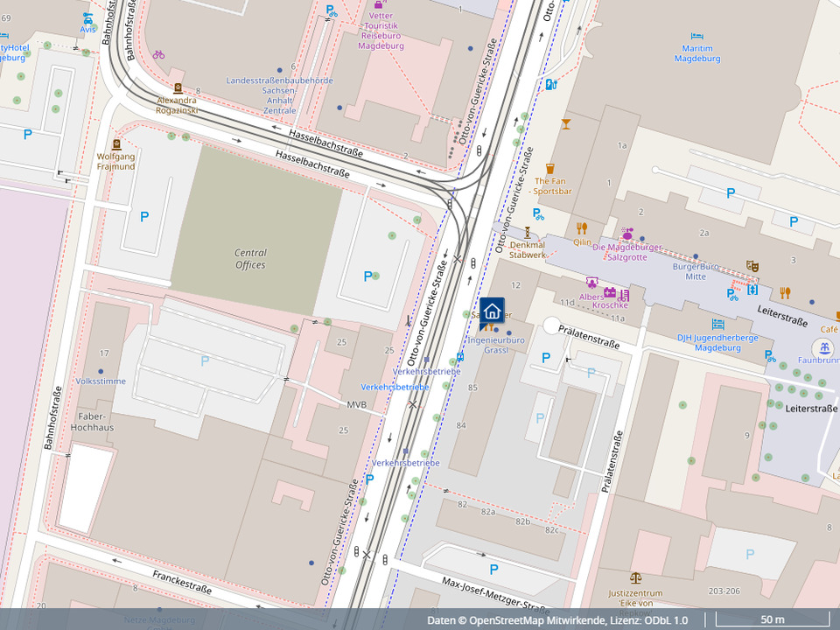Image resolution: width=840 pixels, height=630 pixels.
Task: Click the Central Offices area label
Action: (x=250, y=258)
